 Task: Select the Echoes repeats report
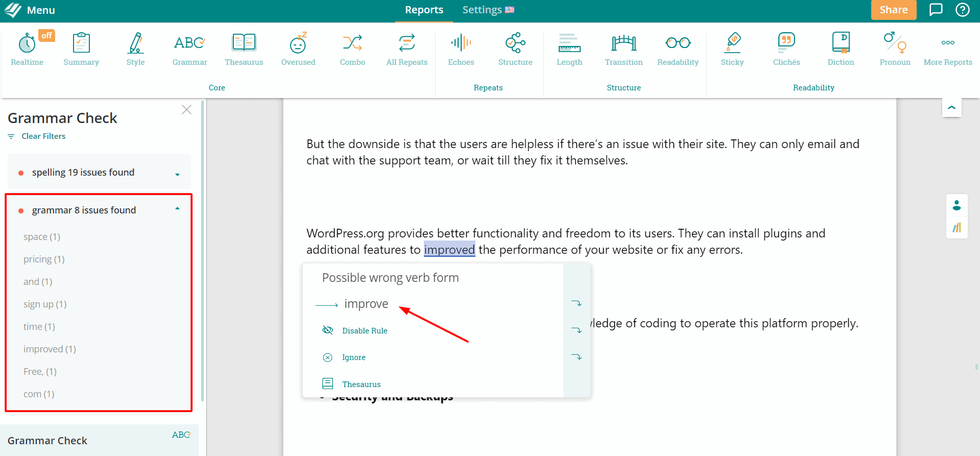point(461,49)
